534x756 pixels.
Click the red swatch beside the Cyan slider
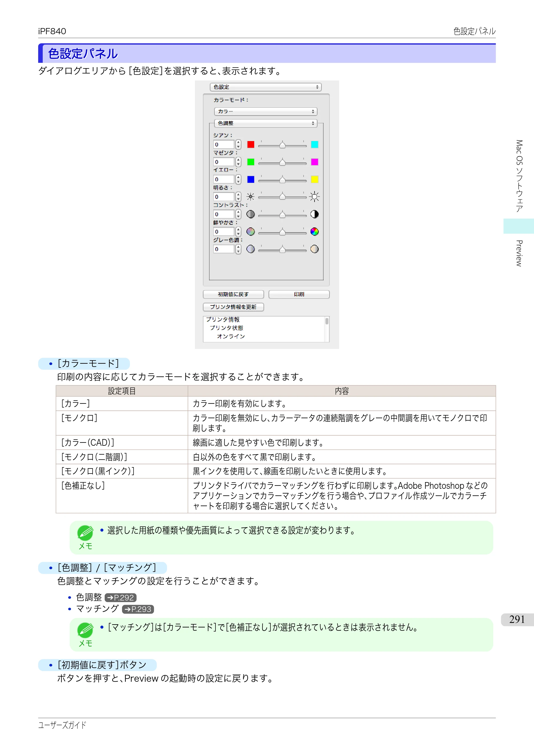tap(251, 145)
